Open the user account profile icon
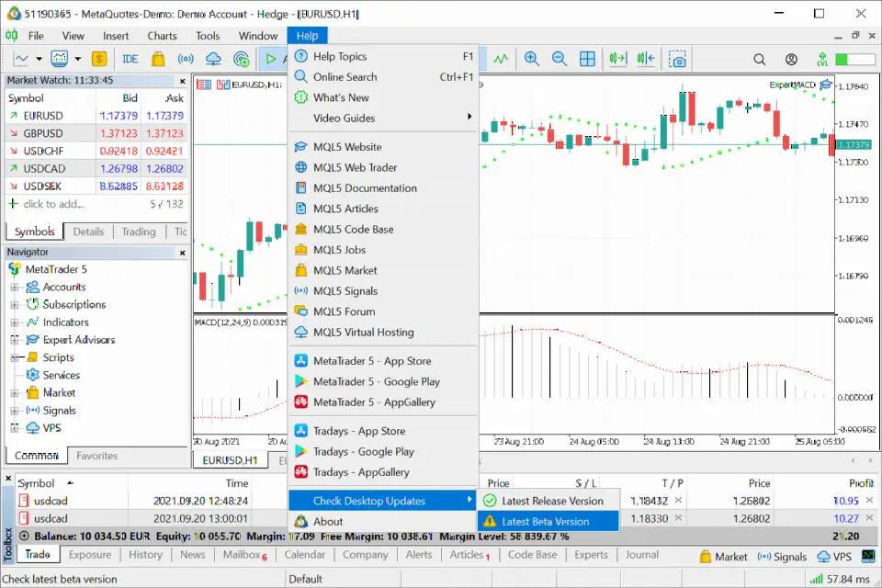882x588 pixels. tap(791, 59)
